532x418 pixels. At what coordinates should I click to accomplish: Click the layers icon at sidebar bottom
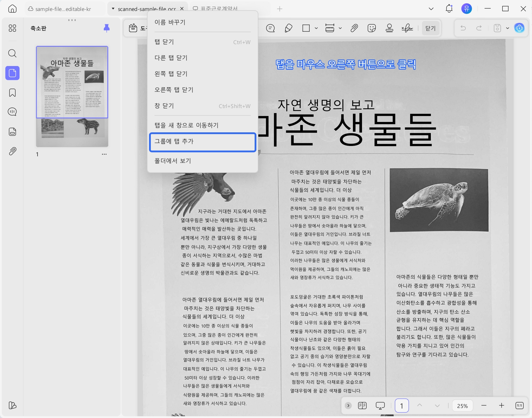[12, 405]
